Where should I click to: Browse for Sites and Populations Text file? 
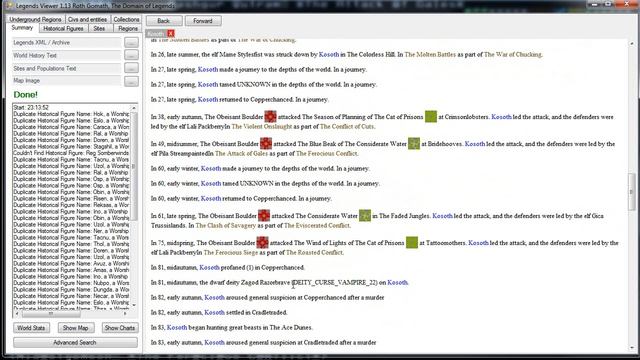131,68
